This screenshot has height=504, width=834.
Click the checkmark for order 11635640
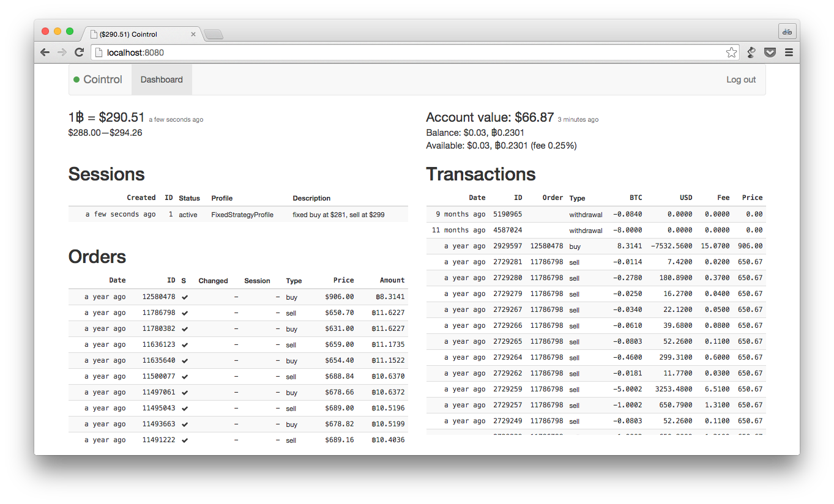click(185, 360)
